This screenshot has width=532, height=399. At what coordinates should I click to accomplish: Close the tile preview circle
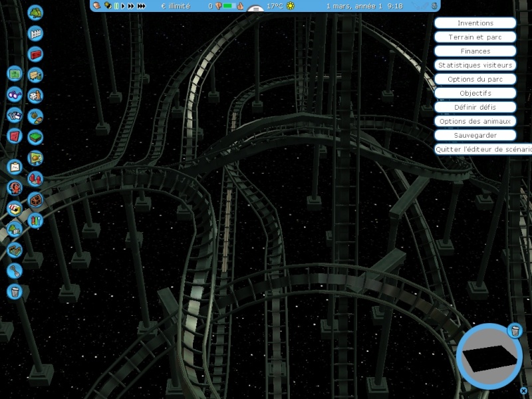(x=523, y=391)
